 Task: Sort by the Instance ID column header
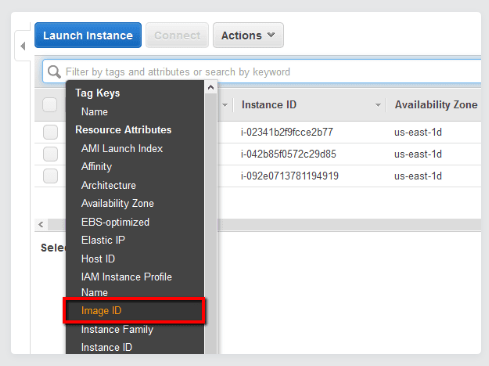point(269,105)
